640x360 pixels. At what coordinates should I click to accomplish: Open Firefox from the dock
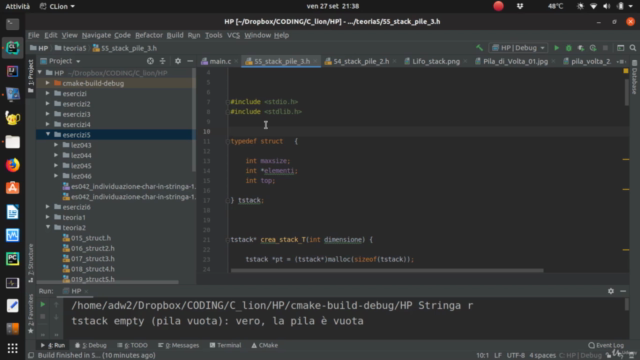[12, 165]
